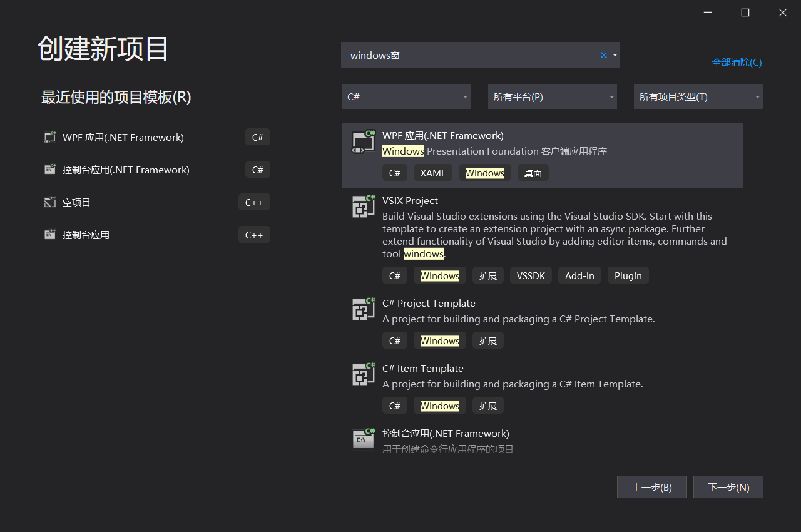Select the VSIX Project template title

[410, 201]
